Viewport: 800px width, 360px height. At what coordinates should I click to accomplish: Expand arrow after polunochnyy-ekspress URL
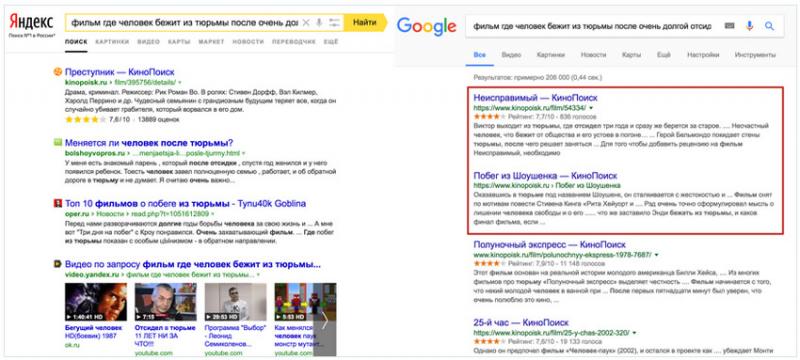point(657,254)
